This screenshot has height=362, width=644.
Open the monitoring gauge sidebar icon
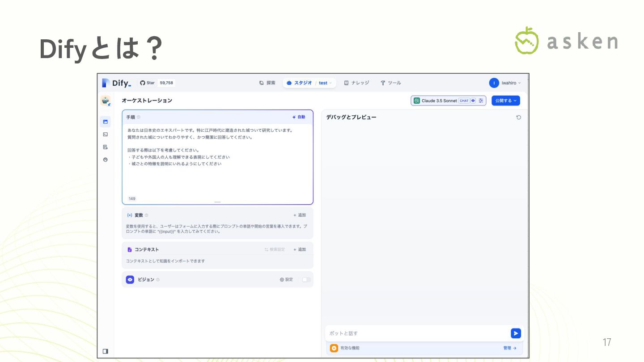pyautogui.click(x=106, y=160)
